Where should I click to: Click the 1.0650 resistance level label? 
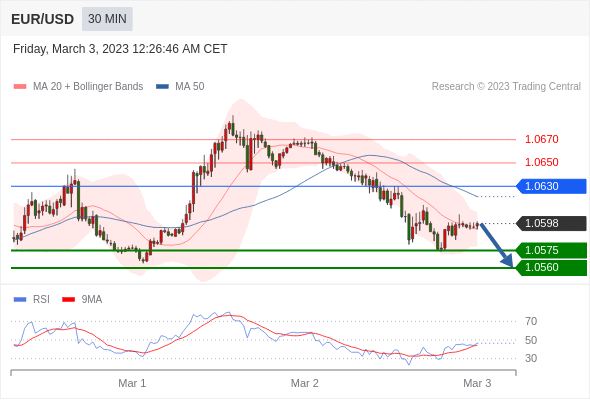coord(541,162)
